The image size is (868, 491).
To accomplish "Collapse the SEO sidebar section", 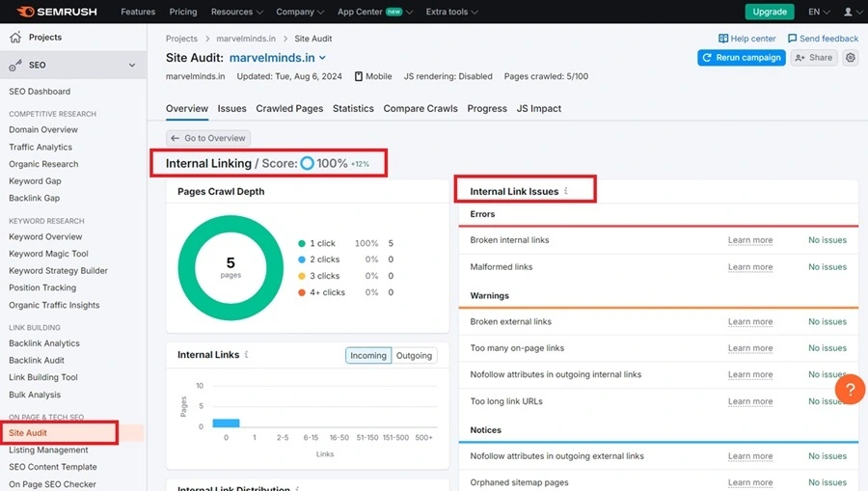I will point(132,65).
